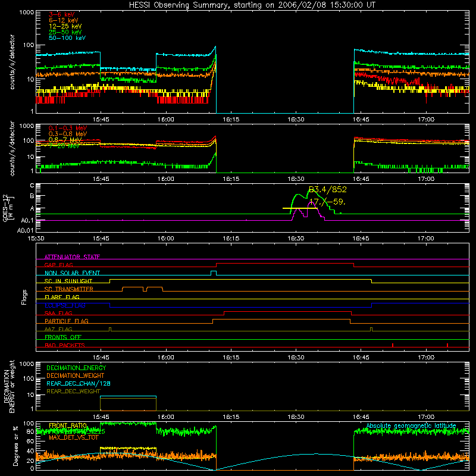This screenshot has height=476, width=476.
Task: Click the A0.1 tick label on GOES axis
Action: pyautogui.click(x=27, y=220)
